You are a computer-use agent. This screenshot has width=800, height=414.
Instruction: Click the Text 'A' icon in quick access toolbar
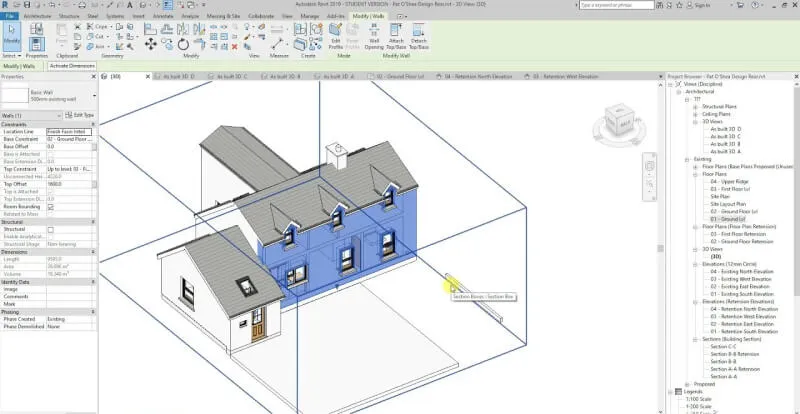130,5
